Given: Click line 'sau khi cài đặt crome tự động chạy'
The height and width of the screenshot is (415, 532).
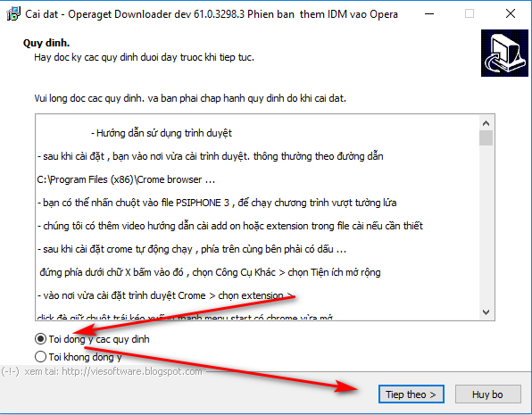Looking at the screenshot, I should [x=192, y=249].
